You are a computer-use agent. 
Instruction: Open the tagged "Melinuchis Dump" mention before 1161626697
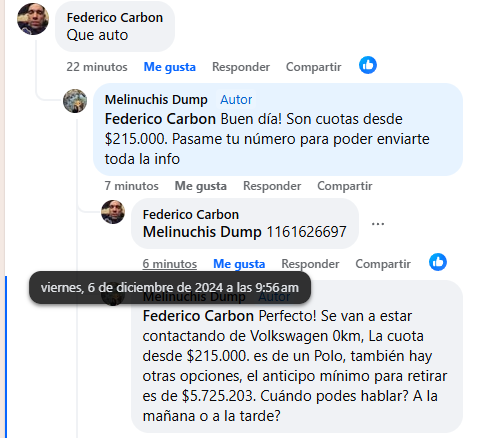point(202,232)
